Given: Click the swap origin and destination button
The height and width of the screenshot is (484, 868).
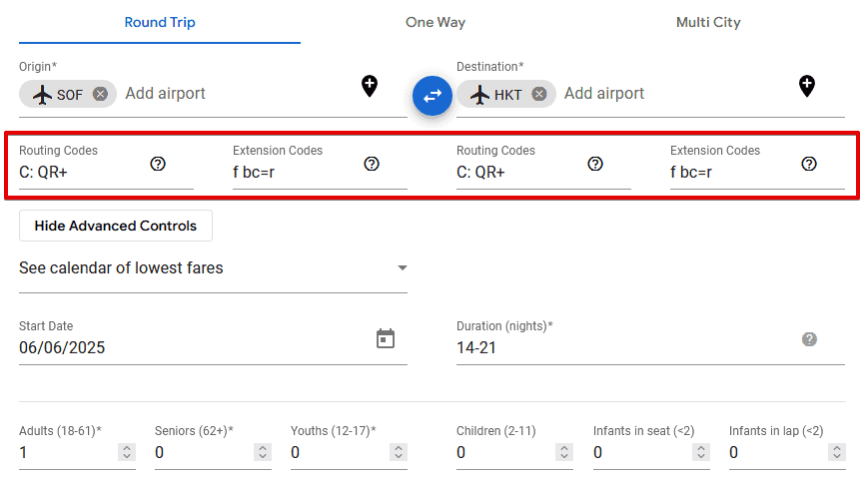Looking at the screenshot, I should tap(433, 96).
